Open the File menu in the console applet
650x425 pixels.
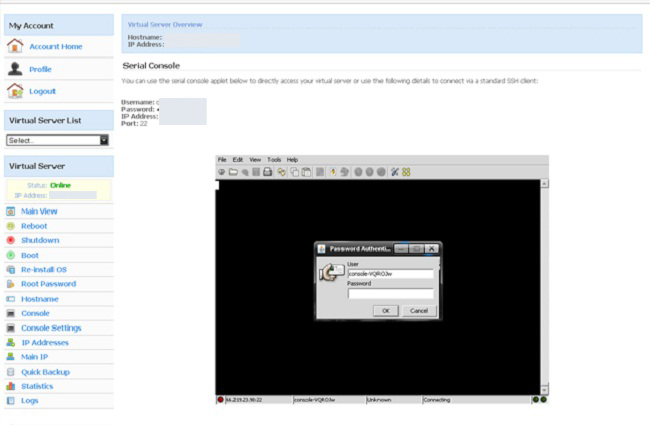tap(222, 160)
